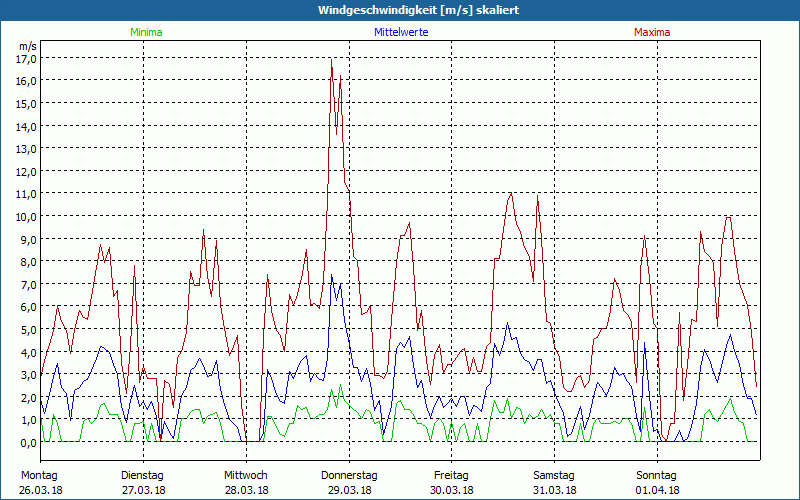Click the highest blue peak near Donnerstag
The image size is (800, 500).
pyautogui.click(x=332, y=276)
